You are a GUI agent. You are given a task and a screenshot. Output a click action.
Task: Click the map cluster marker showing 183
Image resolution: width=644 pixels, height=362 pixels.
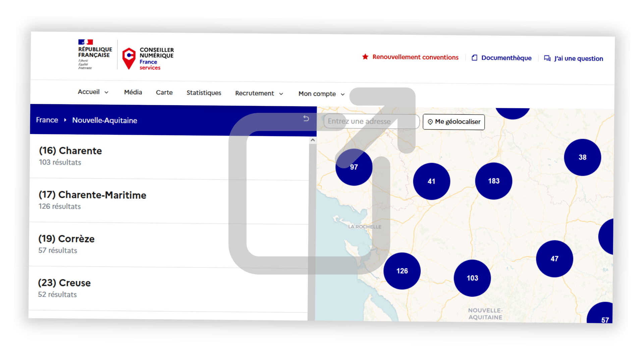click(493, 181)
